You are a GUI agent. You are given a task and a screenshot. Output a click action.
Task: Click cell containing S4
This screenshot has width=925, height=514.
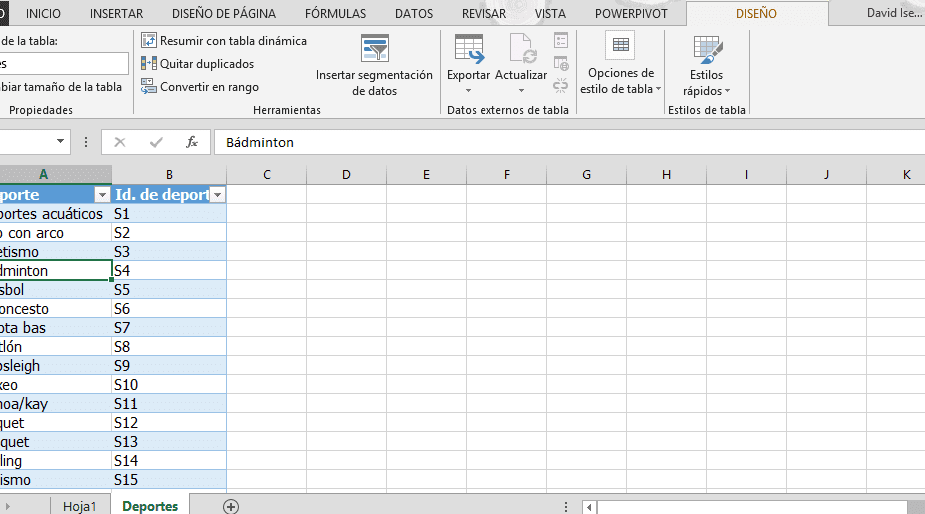[169, 270]
